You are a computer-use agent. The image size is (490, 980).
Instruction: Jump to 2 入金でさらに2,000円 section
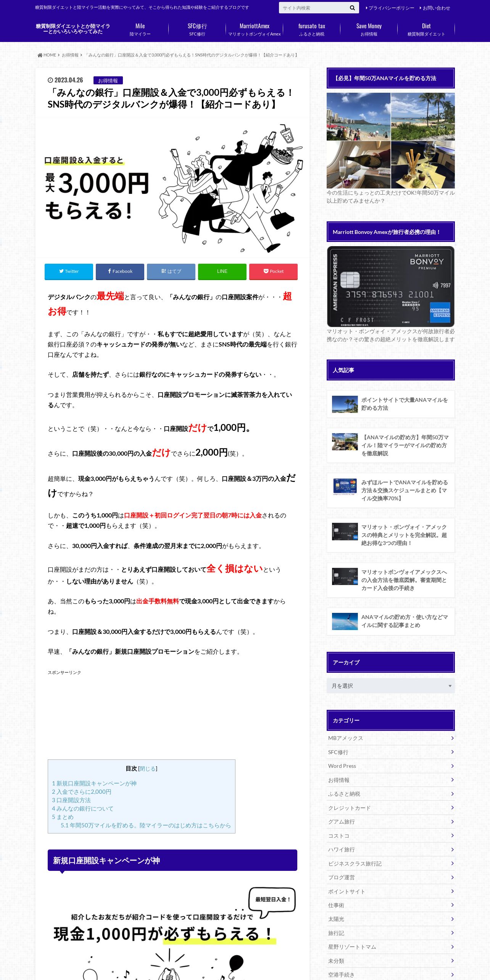[x=82, y=792]
